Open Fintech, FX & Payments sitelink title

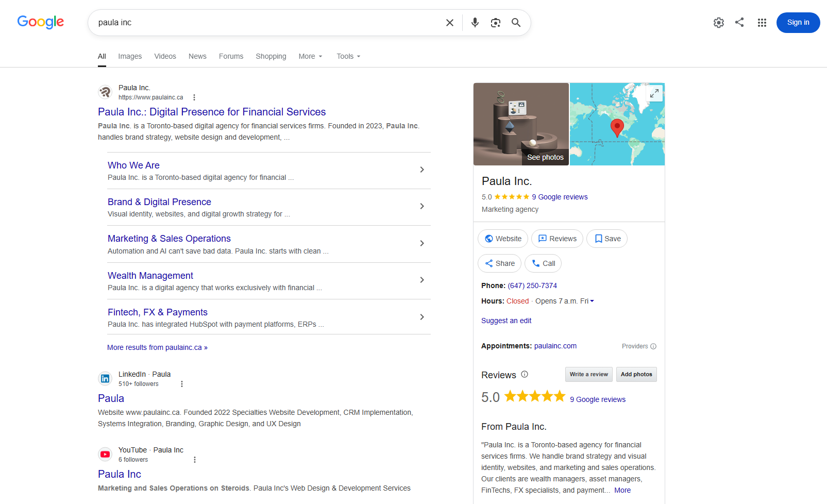158,312
